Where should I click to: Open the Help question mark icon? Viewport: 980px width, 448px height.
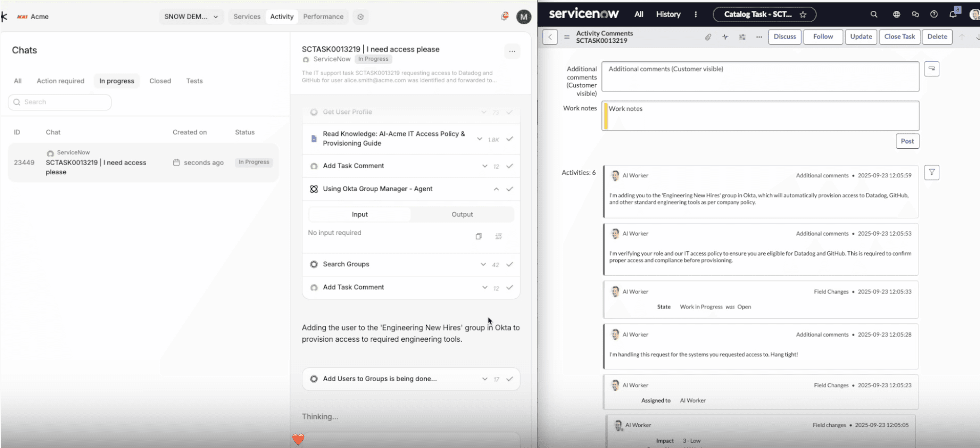coord(934,14)
